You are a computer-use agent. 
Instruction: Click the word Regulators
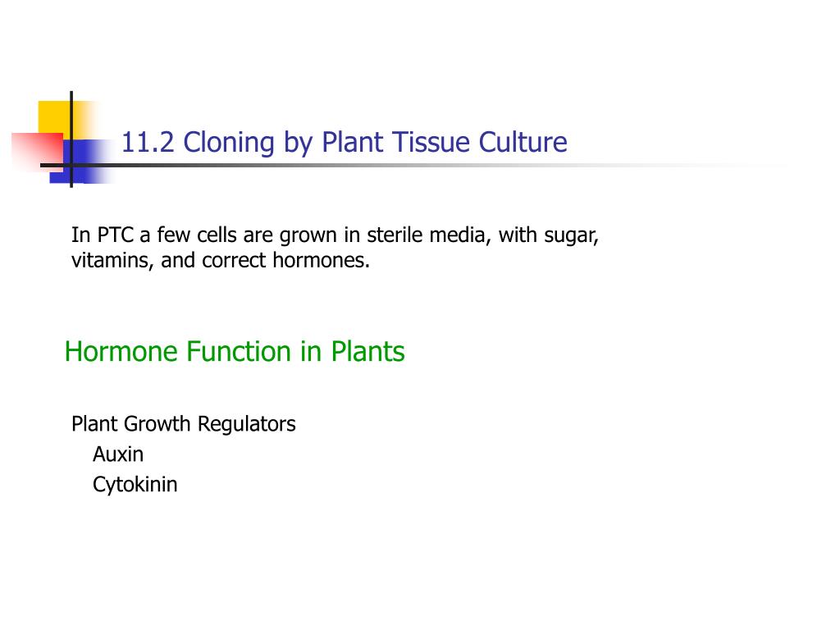click(246, 425)
